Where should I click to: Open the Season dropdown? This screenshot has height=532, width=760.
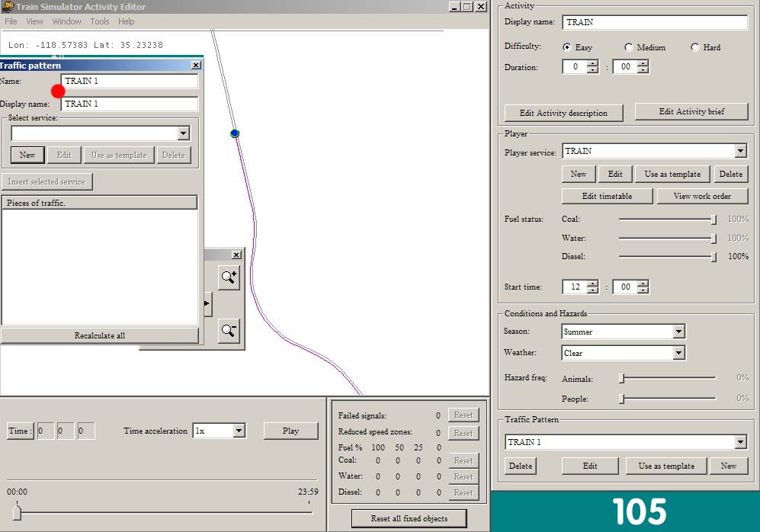coord(678,332)
